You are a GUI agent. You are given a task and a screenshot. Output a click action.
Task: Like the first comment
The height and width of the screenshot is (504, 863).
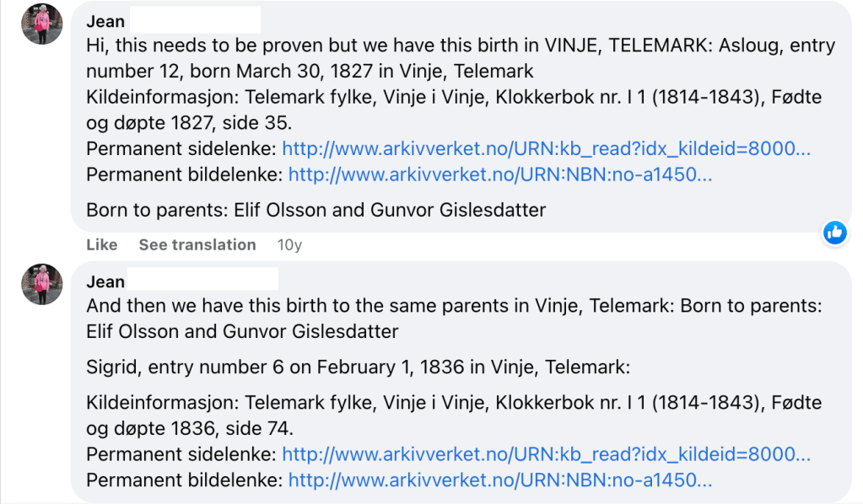point(102,244)
